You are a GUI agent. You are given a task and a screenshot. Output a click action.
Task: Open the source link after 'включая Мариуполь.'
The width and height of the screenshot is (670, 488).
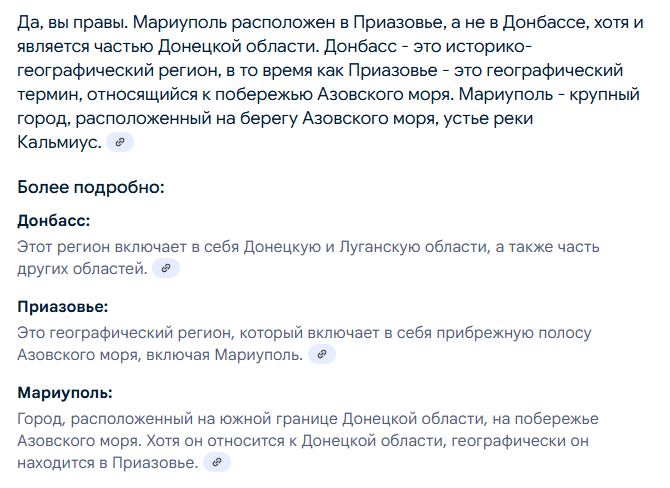pos(322,354)
